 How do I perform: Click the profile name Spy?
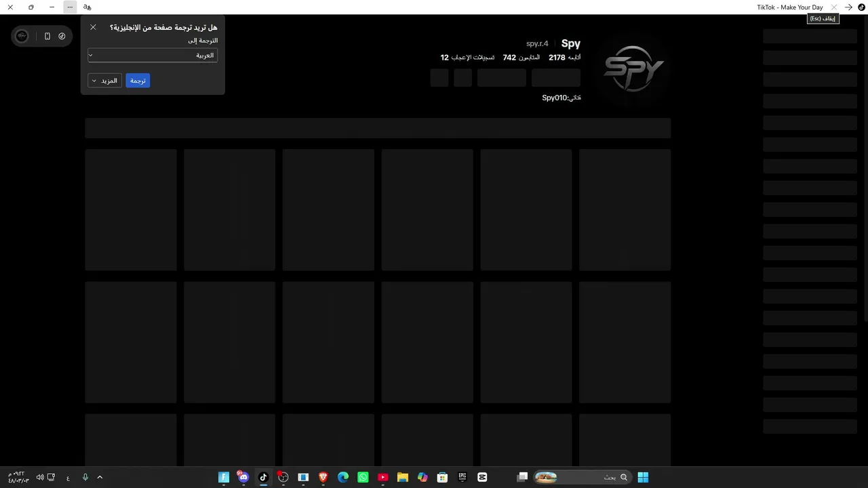tap(571, 43)
